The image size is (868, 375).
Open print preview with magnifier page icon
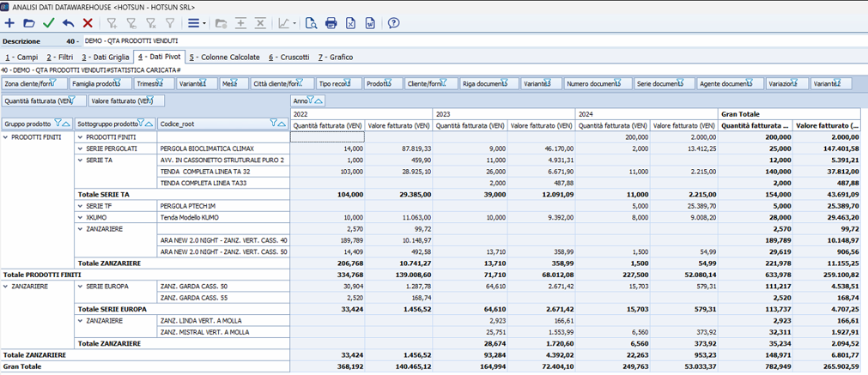coord(311,23)
